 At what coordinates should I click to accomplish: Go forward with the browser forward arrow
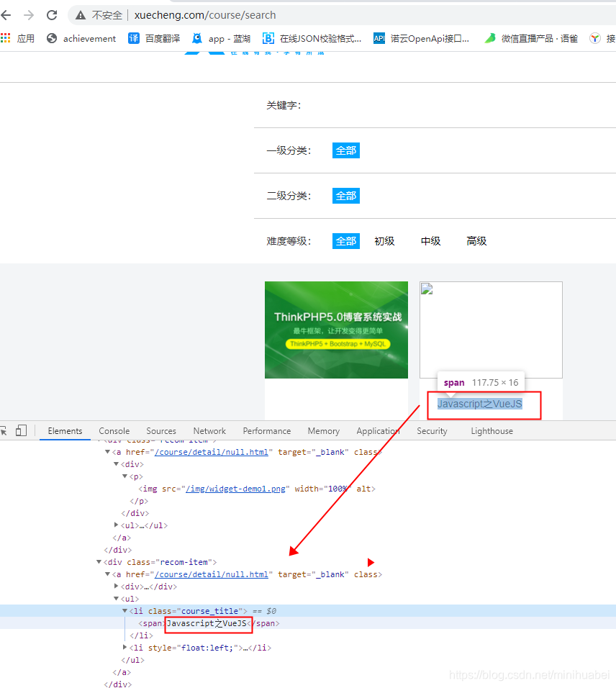pyautogui.click(x=29, y=15)
